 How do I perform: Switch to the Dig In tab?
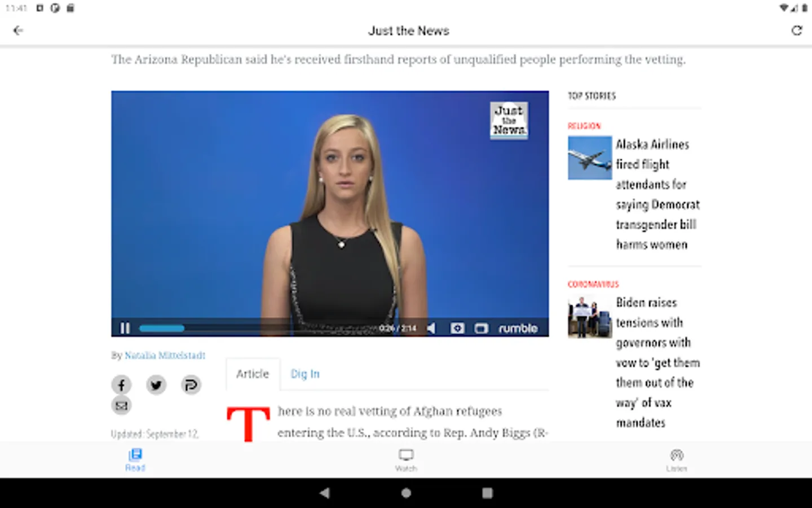[305, 374]
